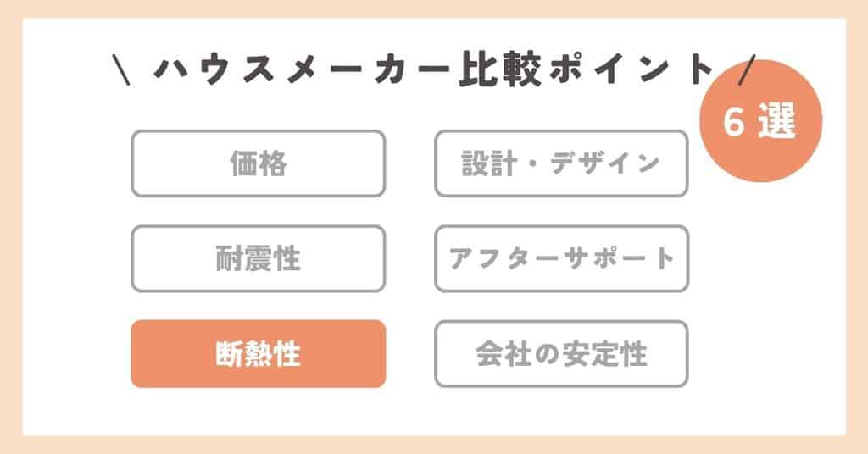Select the 設計・デザイン box

[561, 163]
